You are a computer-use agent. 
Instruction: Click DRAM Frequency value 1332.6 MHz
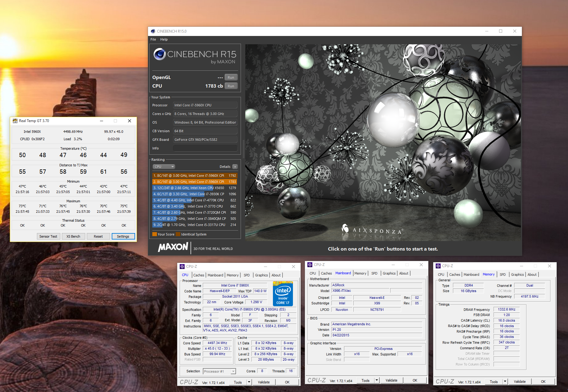(x=506, y=309)
